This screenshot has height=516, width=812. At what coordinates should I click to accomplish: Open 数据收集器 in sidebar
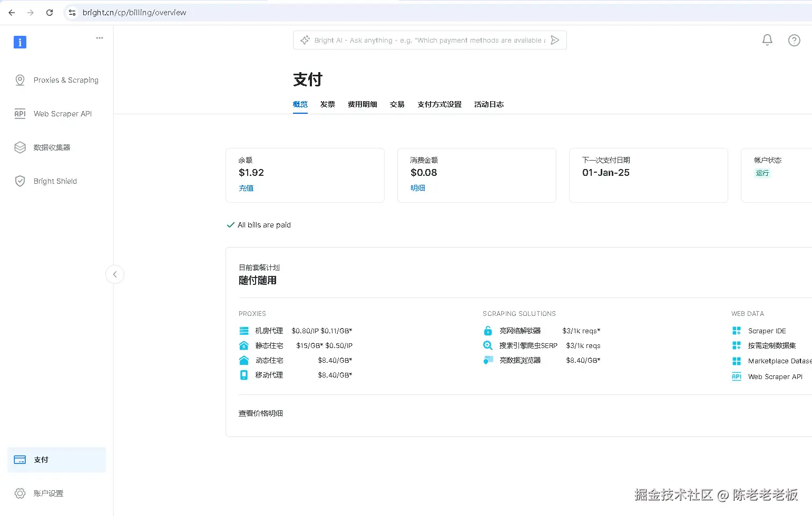click(x=56, y=147)
